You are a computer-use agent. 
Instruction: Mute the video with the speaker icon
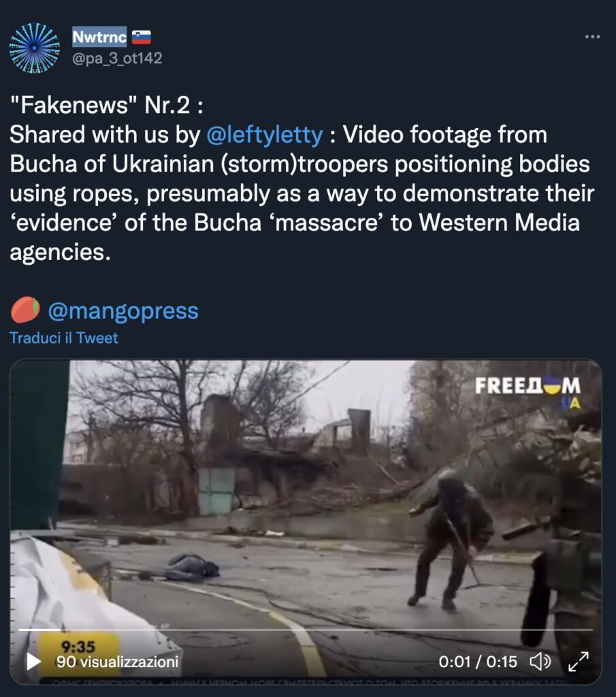[540, 662]
